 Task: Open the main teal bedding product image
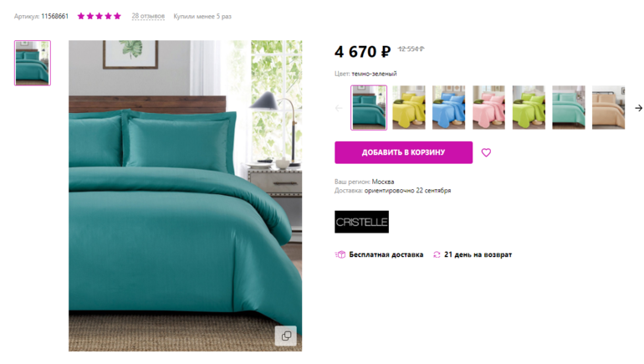click(185, 196)
